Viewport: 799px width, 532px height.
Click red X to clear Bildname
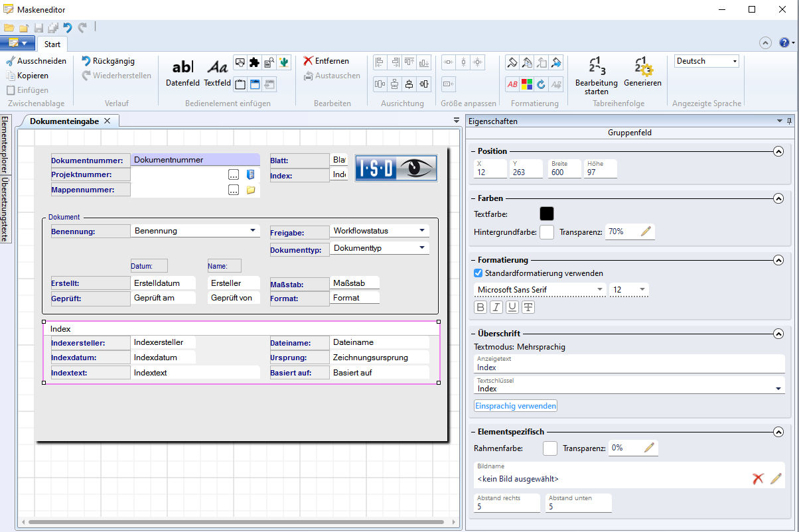tap(759, 479)
